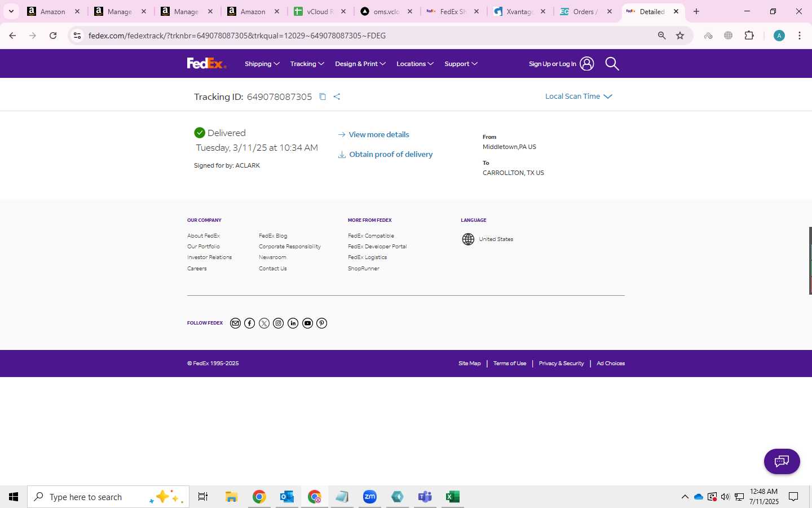Click the browser address bar URL

[x=237, y=36]
